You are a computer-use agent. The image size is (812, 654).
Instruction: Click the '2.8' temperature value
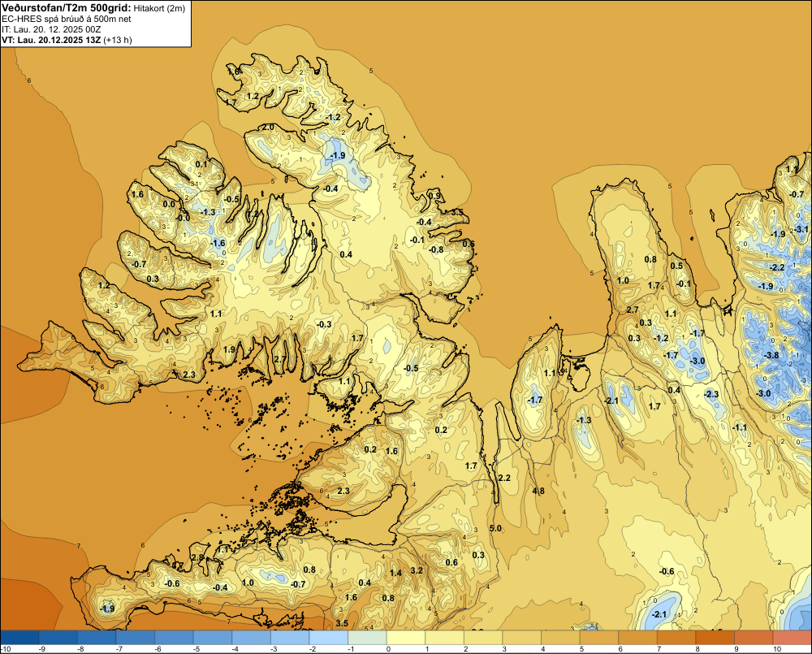pyautogui.click(x=198, y=557)
